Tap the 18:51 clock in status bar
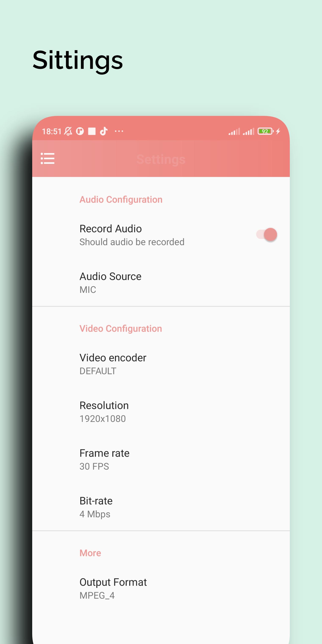This screenshot has width=322, height=644. [51, 131]
